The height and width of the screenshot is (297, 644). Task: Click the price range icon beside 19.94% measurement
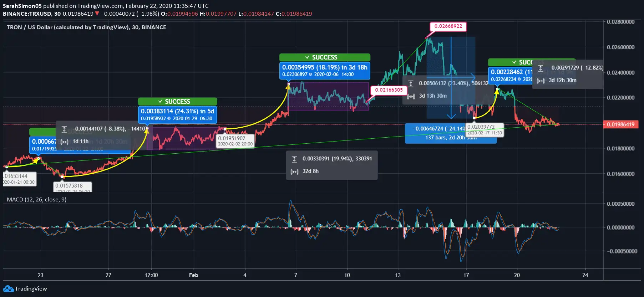click(294, 159)
